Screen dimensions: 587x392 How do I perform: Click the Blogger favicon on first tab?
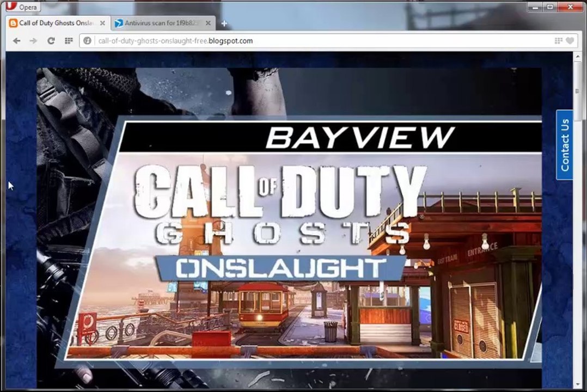coord(13,23)
